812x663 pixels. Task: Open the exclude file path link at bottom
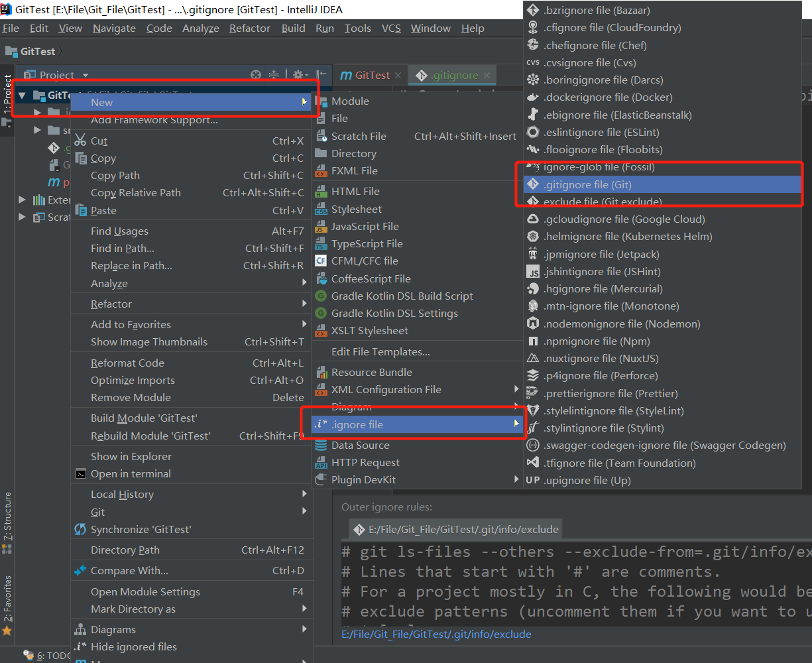point(436,634)
